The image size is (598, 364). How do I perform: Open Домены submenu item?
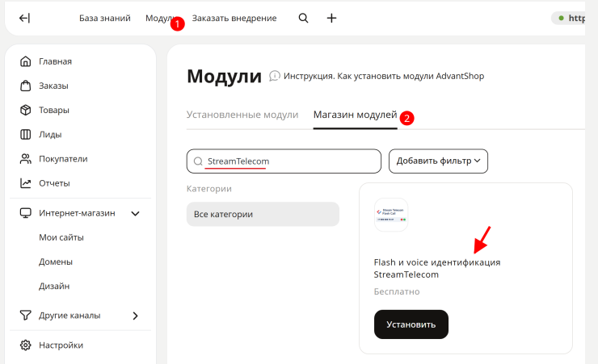point(56,261)
